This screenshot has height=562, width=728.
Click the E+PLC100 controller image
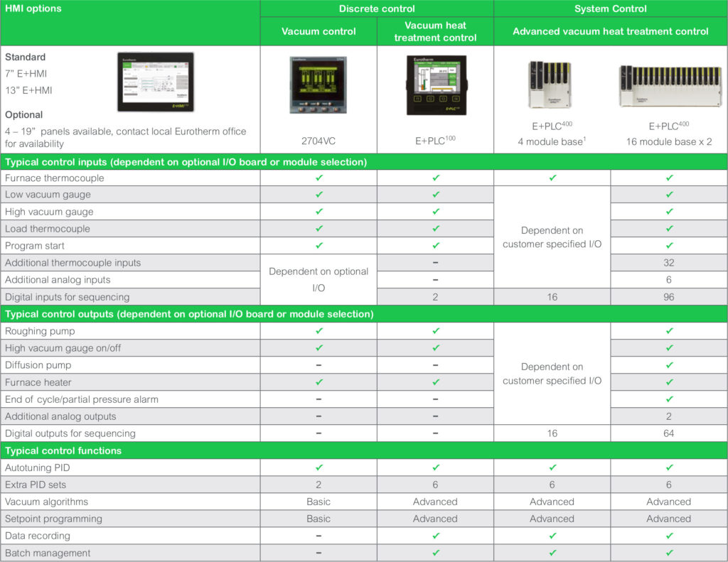(x=436, y=85)
